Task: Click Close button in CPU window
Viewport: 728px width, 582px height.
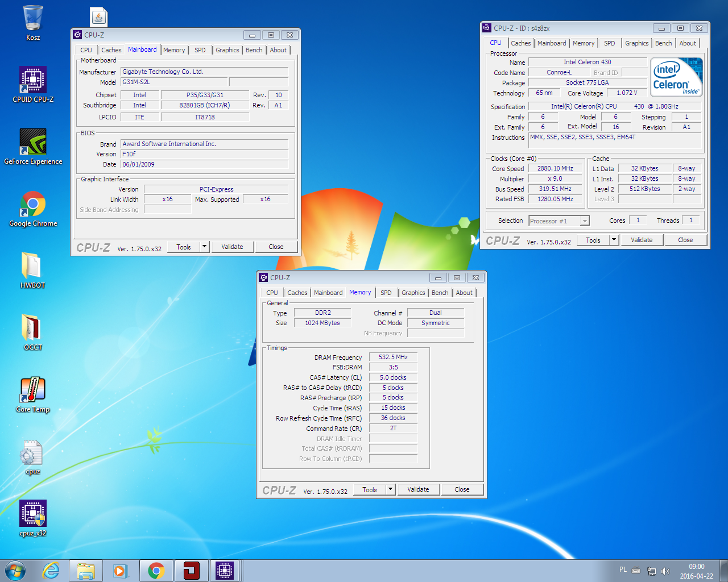Action: click(685, 240)
